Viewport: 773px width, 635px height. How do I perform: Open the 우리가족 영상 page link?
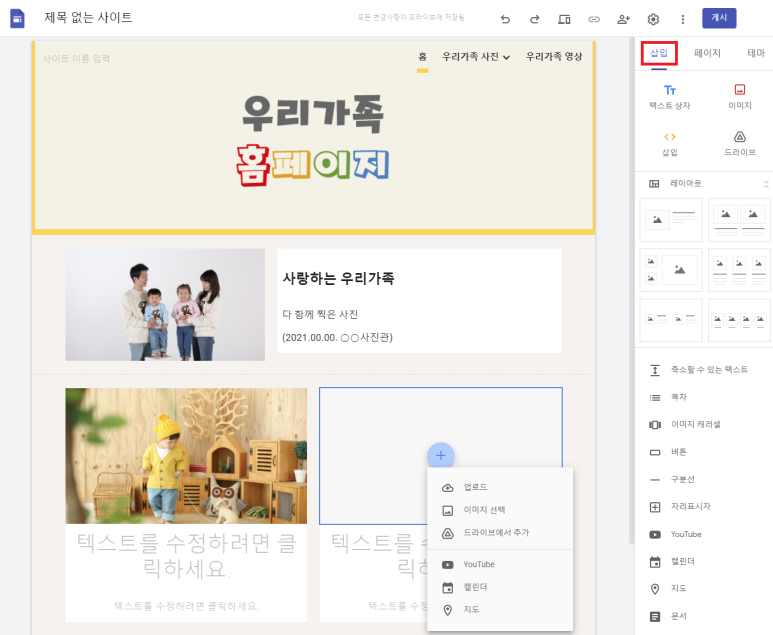coord(554,57)
